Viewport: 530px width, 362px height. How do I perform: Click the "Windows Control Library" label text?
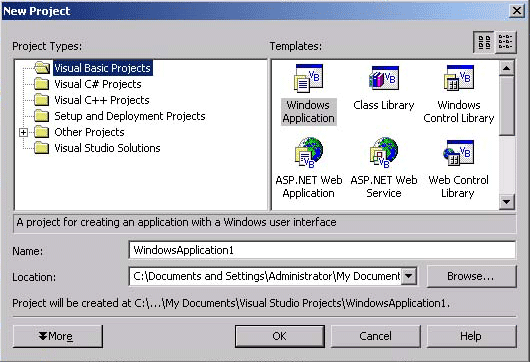(x=459, y=112)
